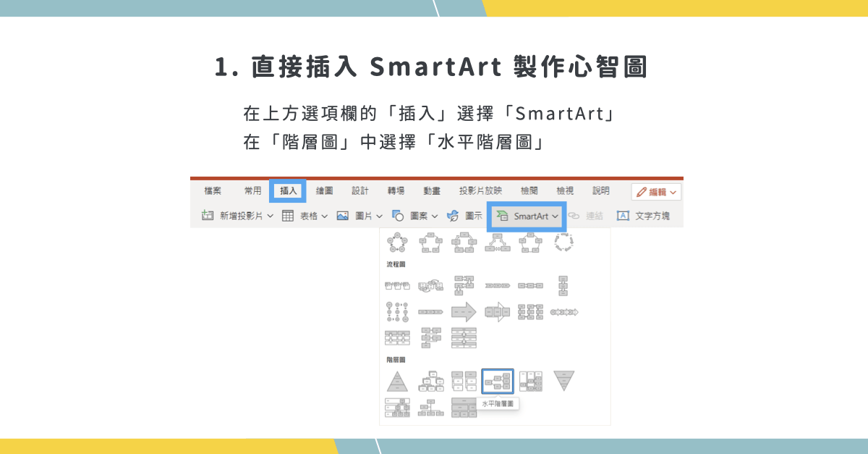Screen dimensions: 868x454
Task: Open the 說明 tab
Action: click(x=600, y=191)
